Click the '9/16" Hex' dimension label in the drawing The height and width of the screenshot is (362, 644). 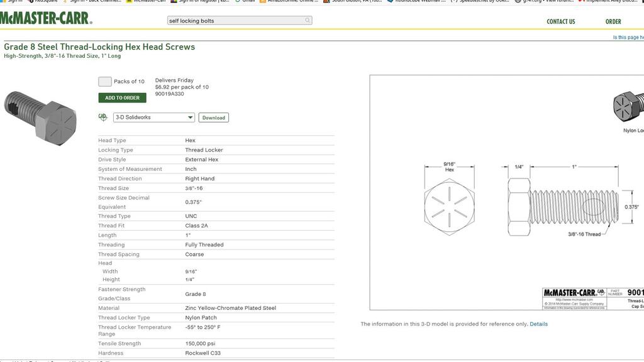(449, 167)
